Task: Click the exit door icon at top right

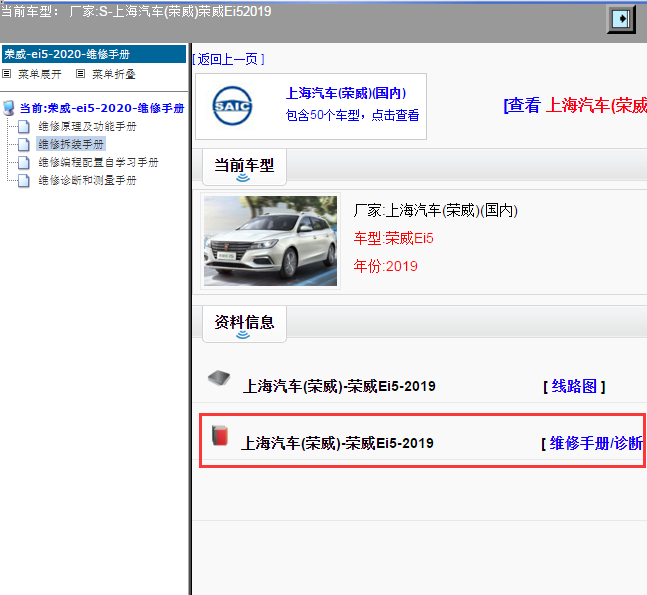Action: pos(621,19)
